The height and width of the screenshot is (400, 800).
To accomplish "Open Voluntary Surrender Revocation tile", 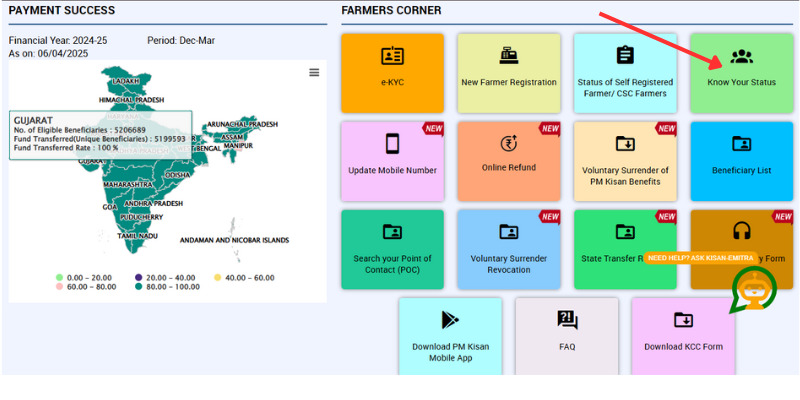I will point(508,249).
